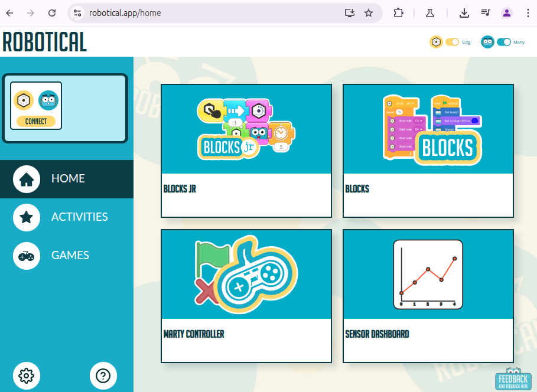Open the help question mark icon
This screenshot has height=392, width=537.
(x=103, y=375)
